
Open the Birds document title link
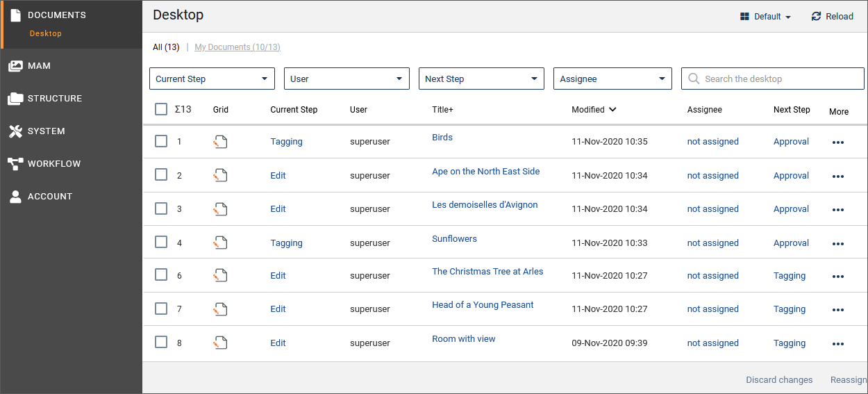point(442,138)
